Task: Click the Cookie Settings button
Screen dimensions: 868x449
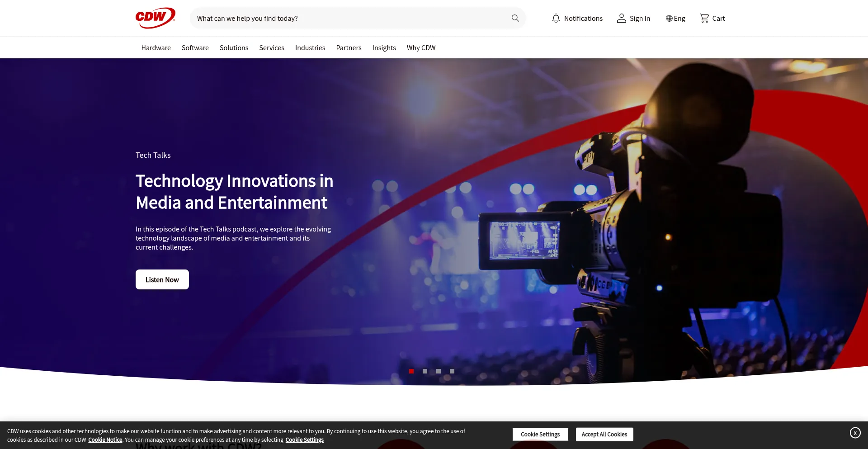Action: 540,434
